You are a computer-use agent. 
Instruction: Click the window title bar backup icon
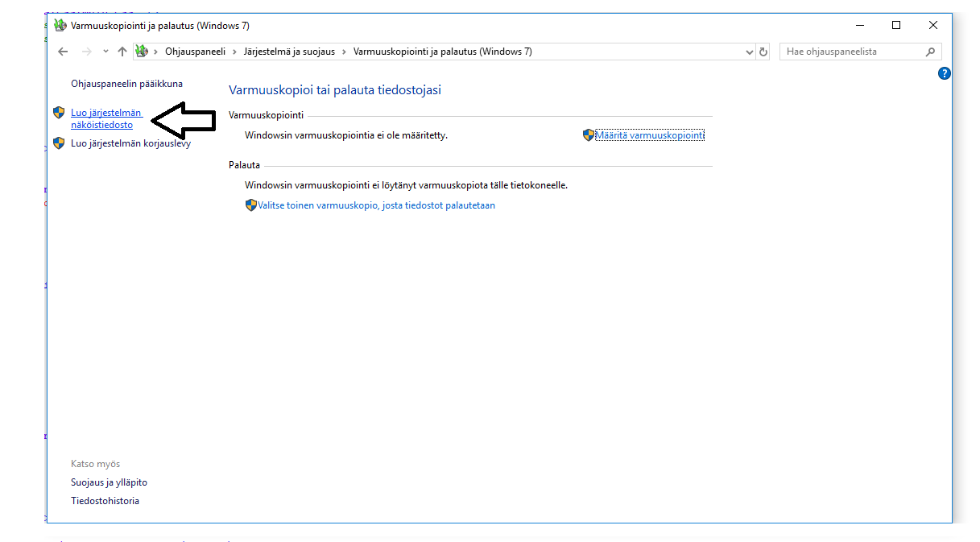tap(60, 26)
